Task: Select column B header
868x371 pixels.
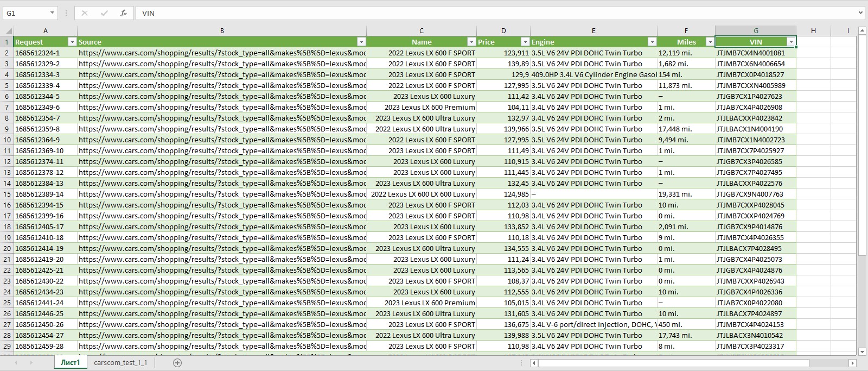Action: (x=222, y=31)
